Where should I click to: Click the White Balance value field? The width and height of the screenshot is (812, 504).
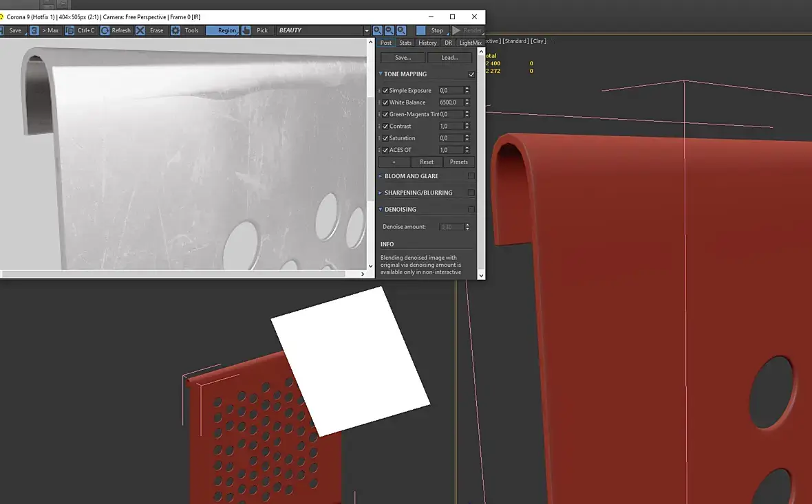451,102
